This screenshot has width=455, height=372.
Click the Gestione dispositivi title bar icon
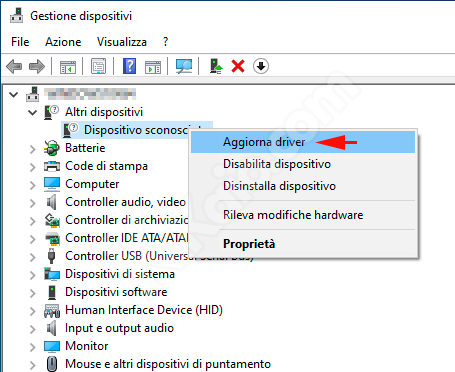[17, 15]
